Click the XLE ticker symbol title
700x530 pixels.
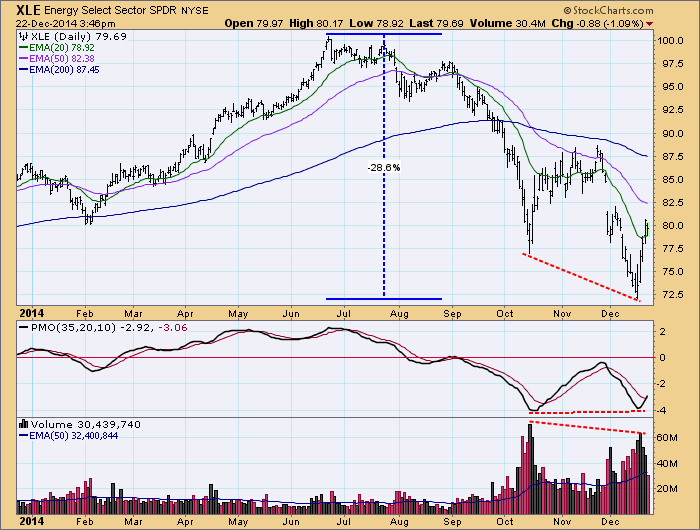point(29,10)
